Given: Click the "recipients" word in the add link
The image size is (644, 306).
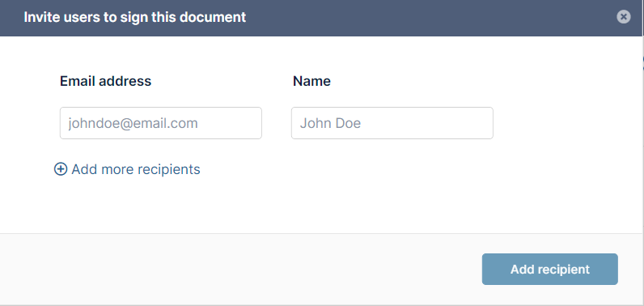Looking at the screenshot, I should pyautogui.click(x=169, y=170).
